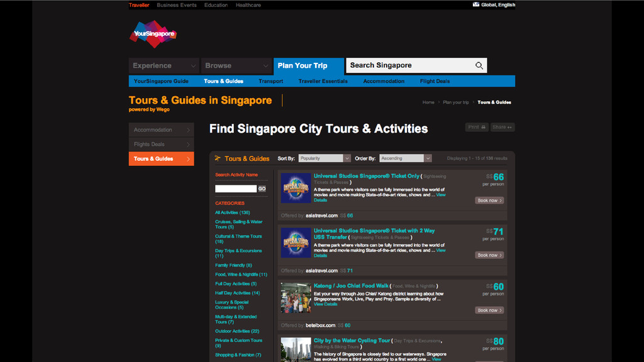Open Accommodation in the left sidebar

pyautogui.click(x=162, y=129)
